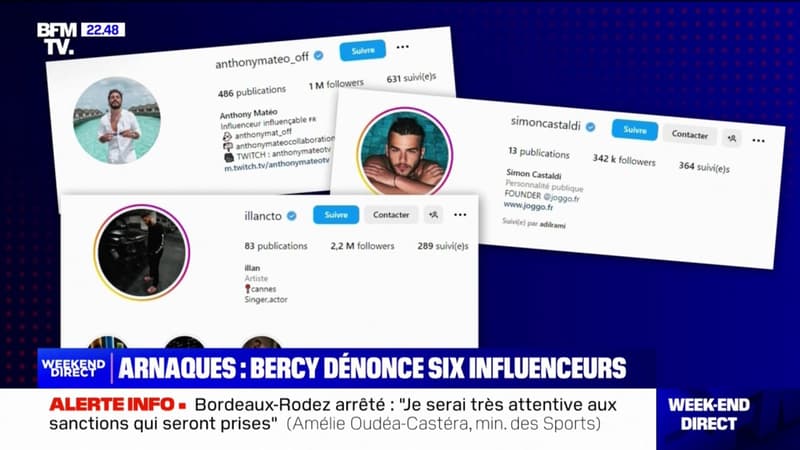Click verified badge next to anthonymateo_off
Screen dimensions: 800x450
coord(318,55)
